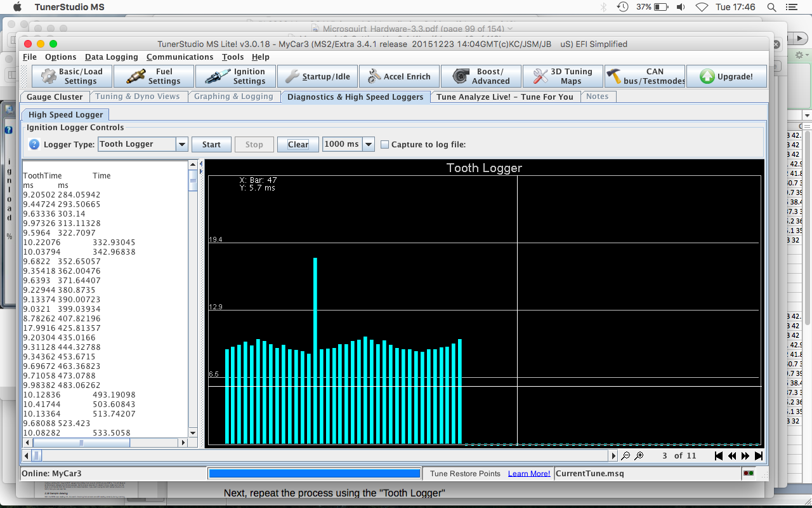Click Bluetooth icon in menu bar

pos(603,7)
